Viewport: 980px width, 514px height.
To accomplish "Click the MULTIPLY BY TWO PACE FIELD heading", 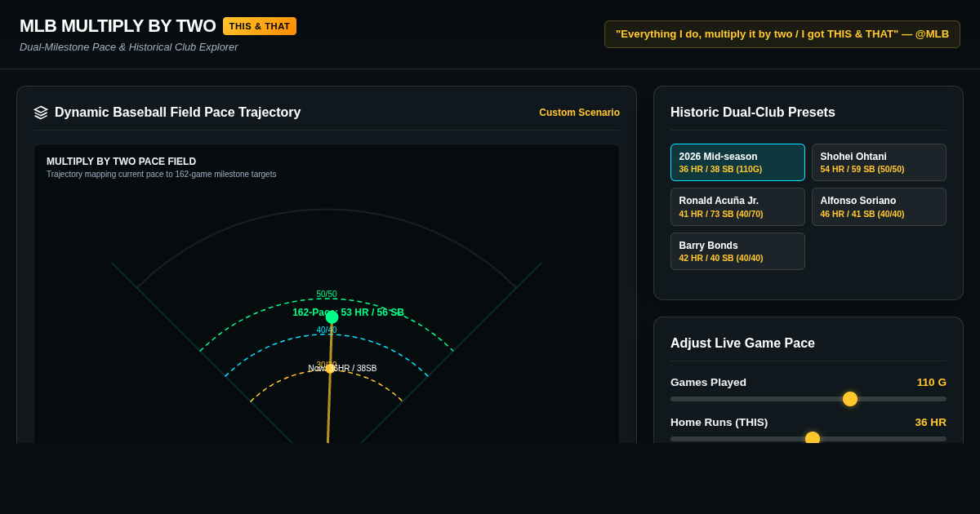I will [121, 162].
